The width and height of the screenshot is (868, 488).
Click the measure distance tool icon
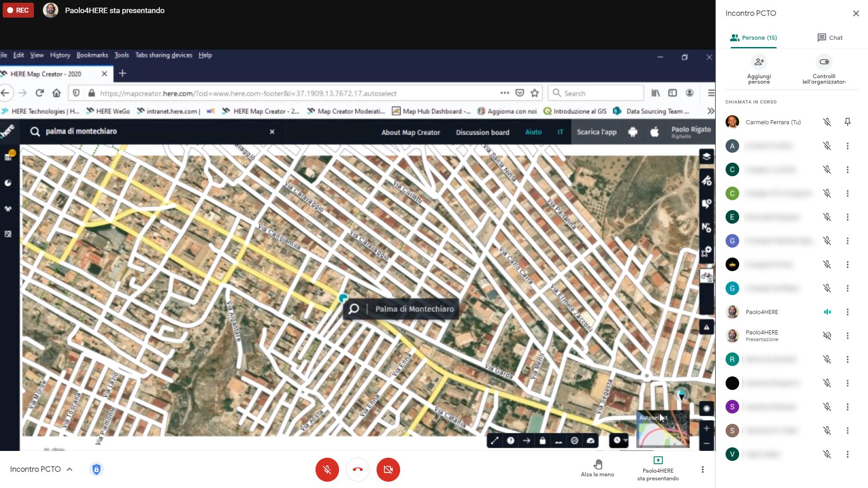click(494, 441)
